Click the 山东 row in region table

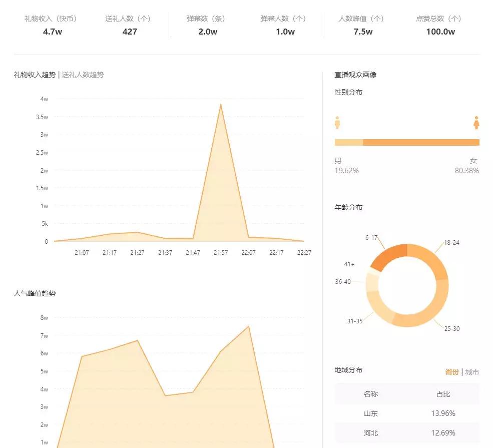click(407, 413)
